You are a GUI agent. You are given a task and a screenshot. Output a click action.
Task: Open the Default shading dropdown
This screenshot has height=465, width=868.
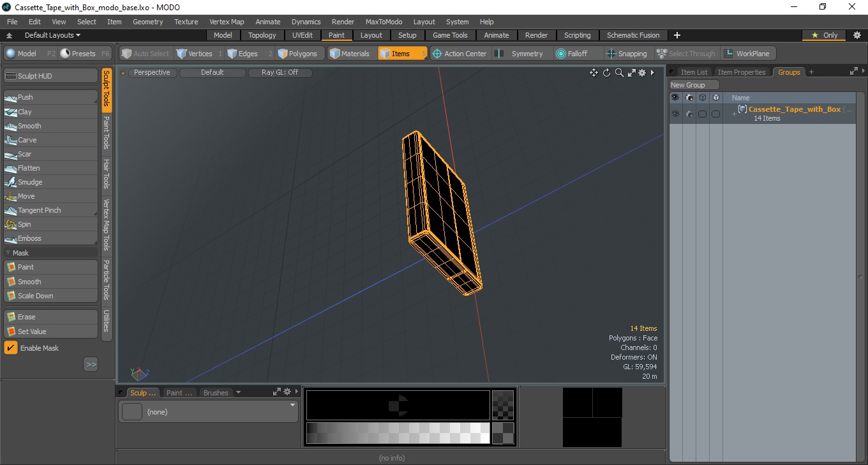213,73
